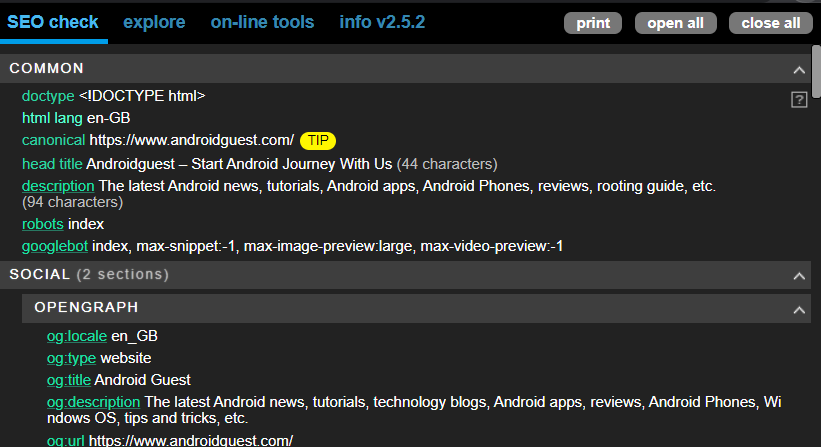Screen dimensions: 821x447
Task: Select the head title label
Action: pos(52,164)
